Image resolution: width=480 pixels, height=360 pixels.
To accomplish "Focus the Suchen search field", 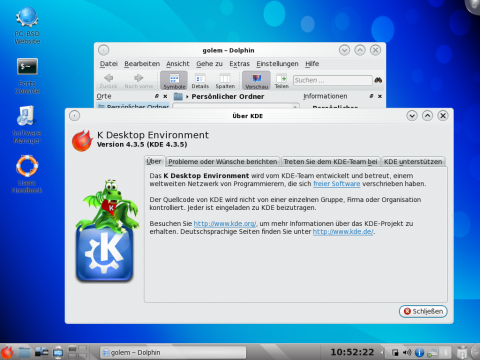I will point(332,80).
